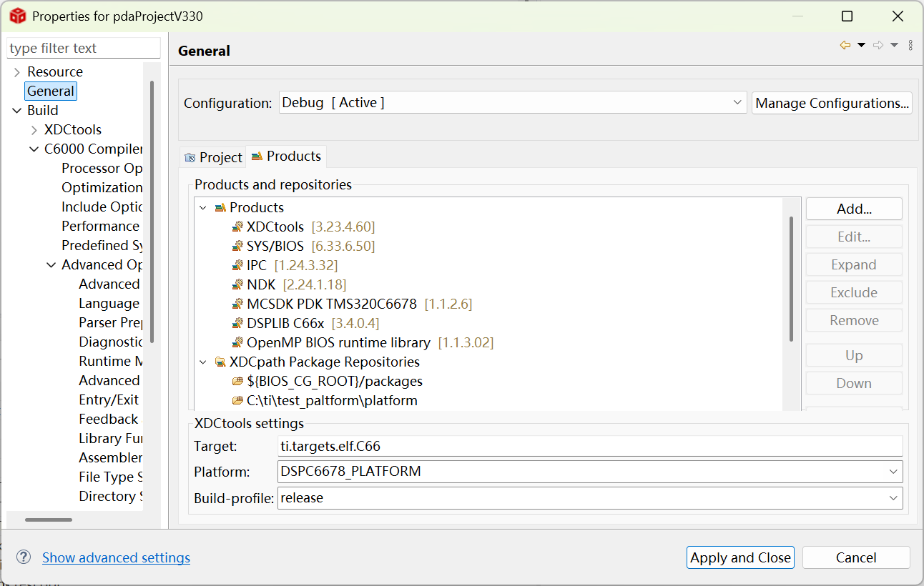This screenshot has height=586, width=924.
Task: Click the Up button
Action: (x=854, y=355)
